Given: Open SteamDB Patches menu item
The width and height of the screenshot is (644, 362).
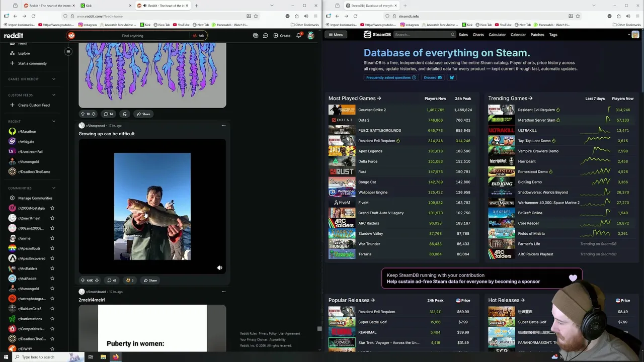Looking at the screenshot, I should point(537,35).
